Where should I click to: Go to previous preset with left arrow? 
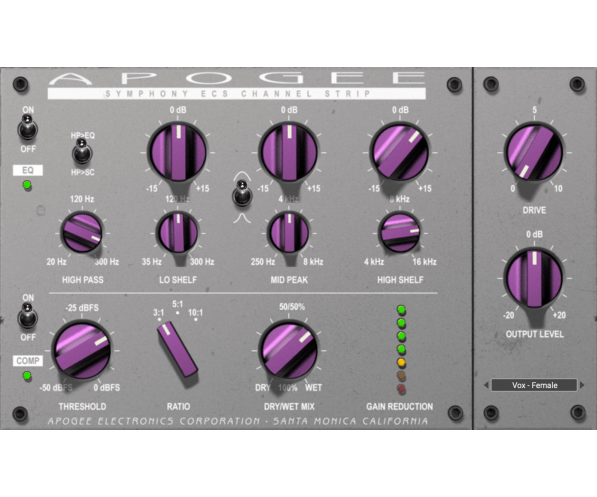pyautogui.click(x=486, y=385)
